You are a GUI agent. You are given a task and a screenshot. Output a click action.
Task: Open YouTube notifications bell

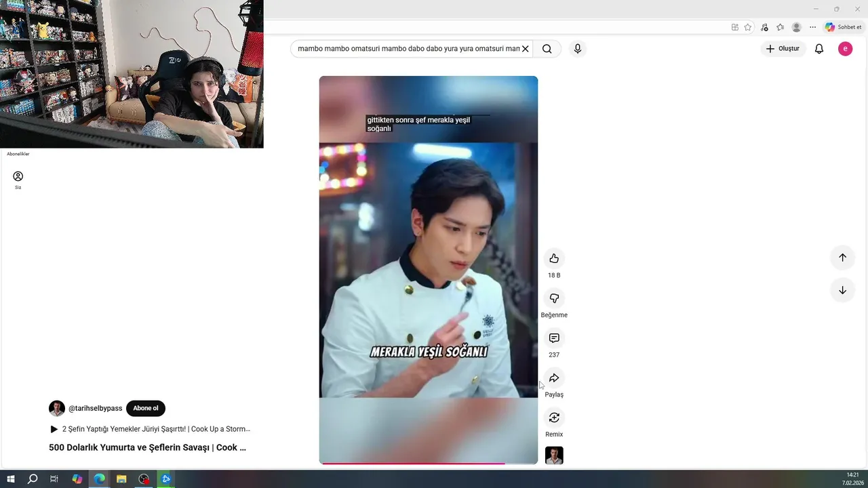(x=819, y=49)
